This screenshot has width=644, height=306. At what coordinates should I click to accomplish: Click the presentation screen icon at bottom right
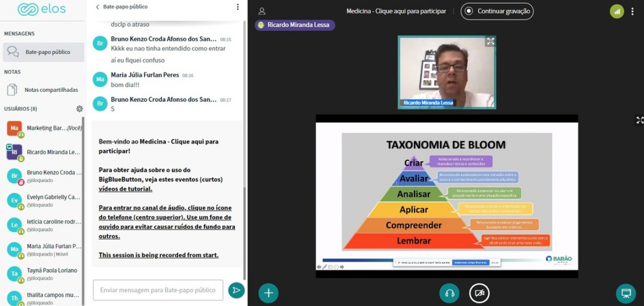626,293
